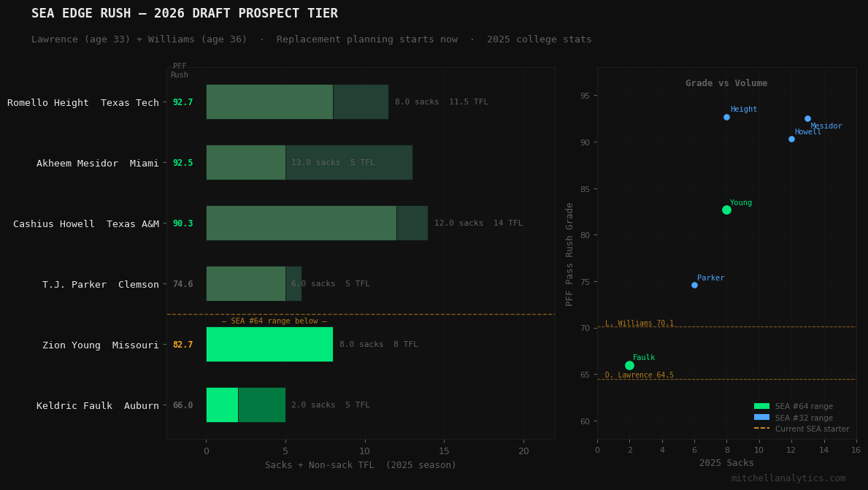Select the Parker scatter point
Image resolution: width=868 pixels, height=490 pixels.
click(694, 285)
